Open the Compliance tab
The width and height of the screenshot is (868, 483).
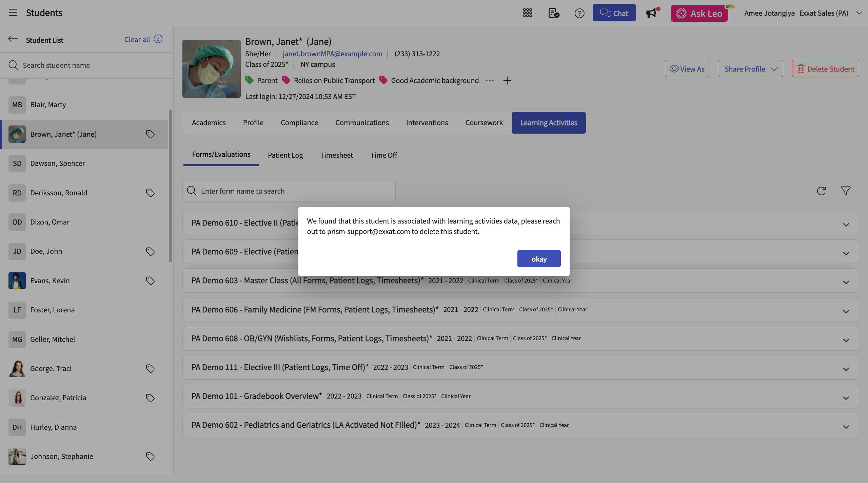point(299,123)
